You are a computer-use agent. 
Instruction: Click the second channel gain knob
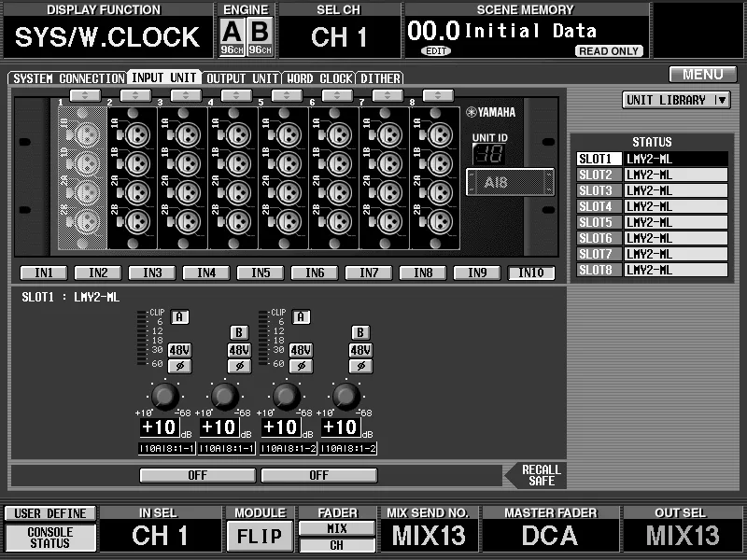(225, 396)
